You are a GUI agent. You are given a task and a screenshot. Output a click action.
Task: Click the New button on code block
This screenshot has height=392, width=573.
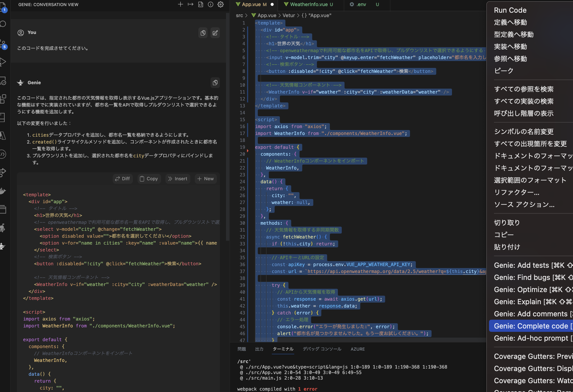pos(206,179)
